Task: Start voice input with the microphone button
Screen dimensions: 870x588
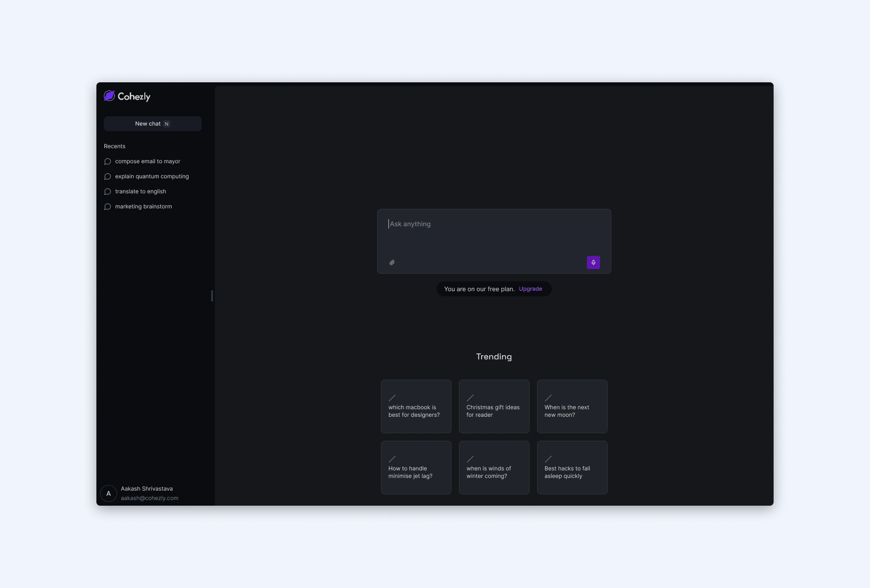Action: [x=593, y=262]
